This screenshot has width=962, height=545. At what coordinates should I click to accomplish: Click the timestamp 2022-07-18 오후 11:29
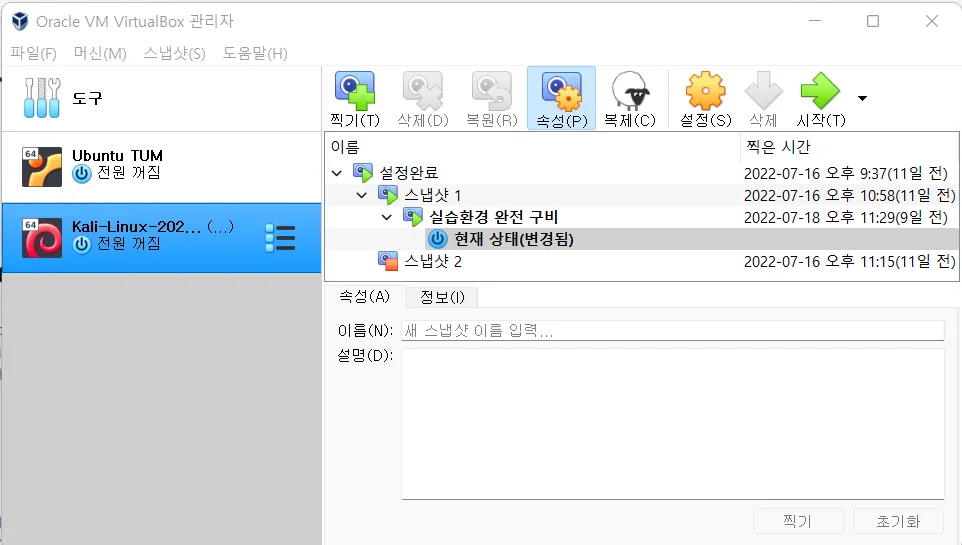(846, 218)
